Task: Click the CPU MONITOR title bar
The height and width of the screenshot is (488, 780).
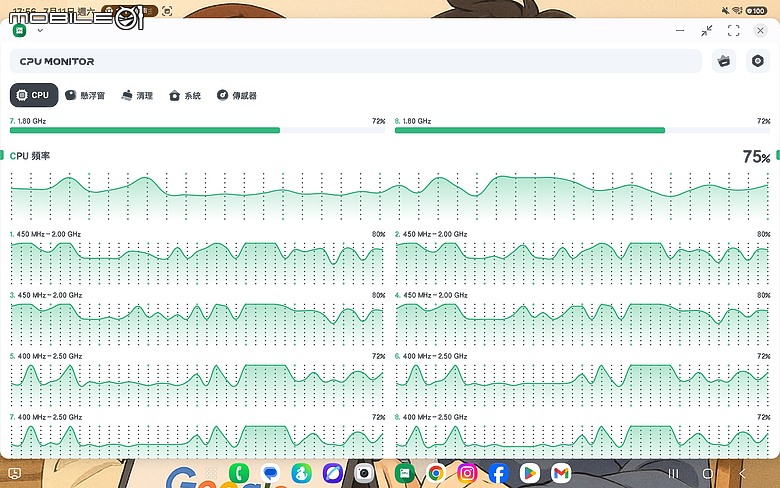Action: pos(356,61)
